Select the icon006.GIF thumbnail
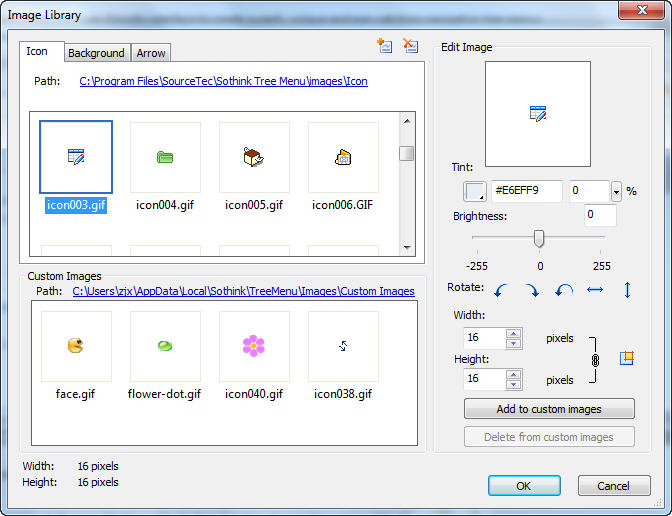 (343, 157)
